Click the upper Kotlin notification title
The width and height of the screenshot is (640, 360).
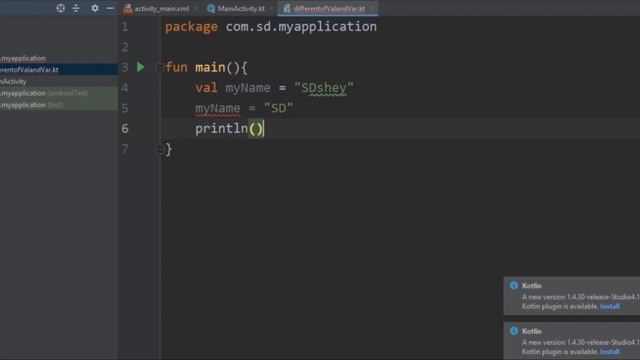pyautogui.click(x=531, y=286)
